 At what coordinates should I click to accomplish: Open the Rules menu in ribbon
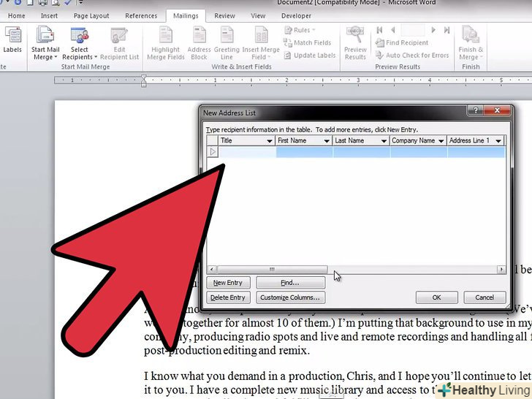pos(300,30)
